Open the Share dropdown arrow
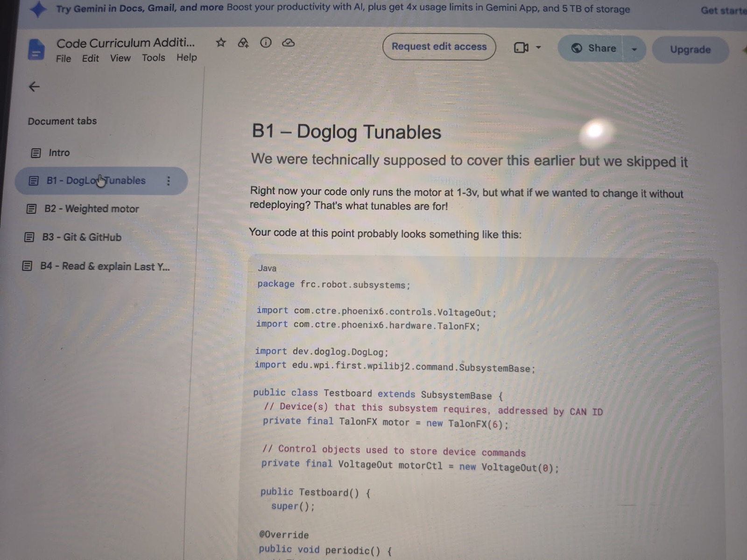The image size is (747, 560). [634, 49]
